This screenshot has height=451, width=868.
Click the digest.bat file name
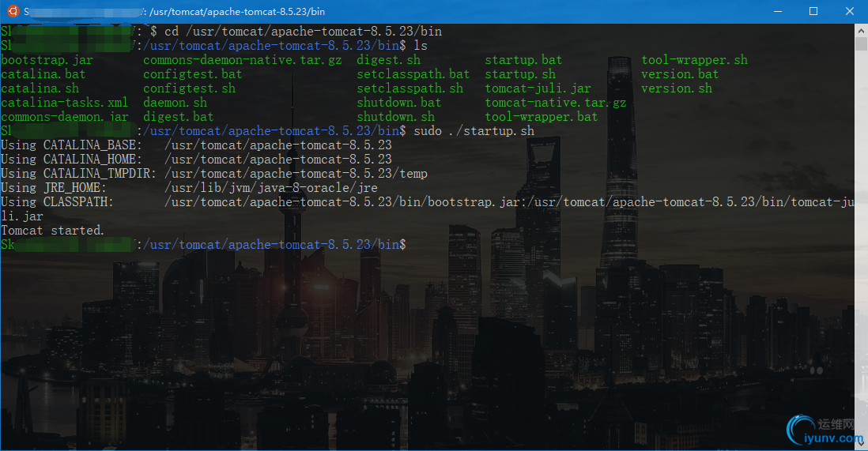178,117
